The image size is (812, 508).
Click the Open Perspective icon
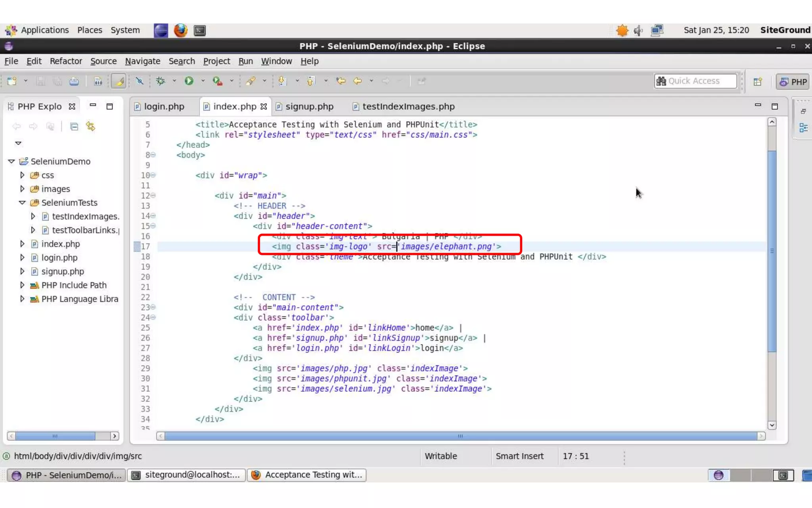click(758, 82)
